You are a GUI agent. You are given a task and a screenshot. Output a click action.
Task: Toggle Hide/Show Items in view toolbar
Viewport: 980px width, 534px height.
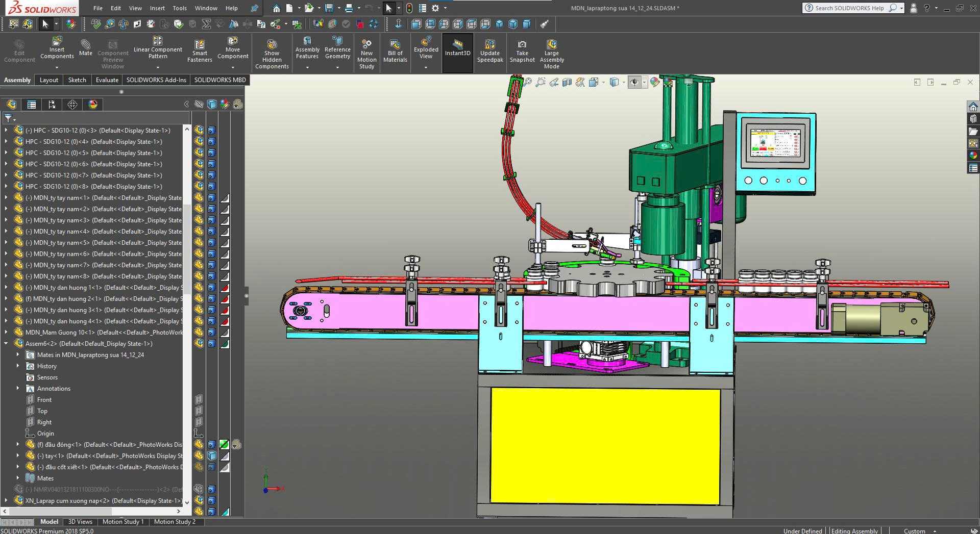(634, 82)
